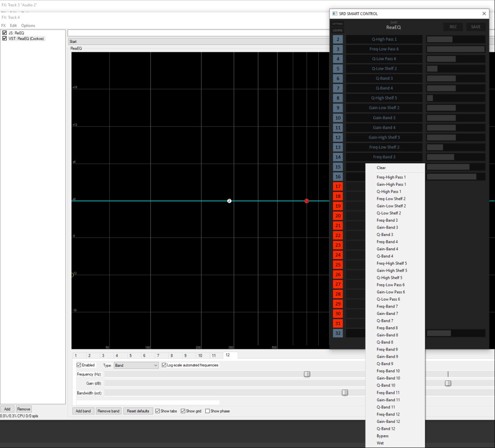Click the FX preset input field
The width and height of the screenshot is (495, 448).
tap(198, 33)
